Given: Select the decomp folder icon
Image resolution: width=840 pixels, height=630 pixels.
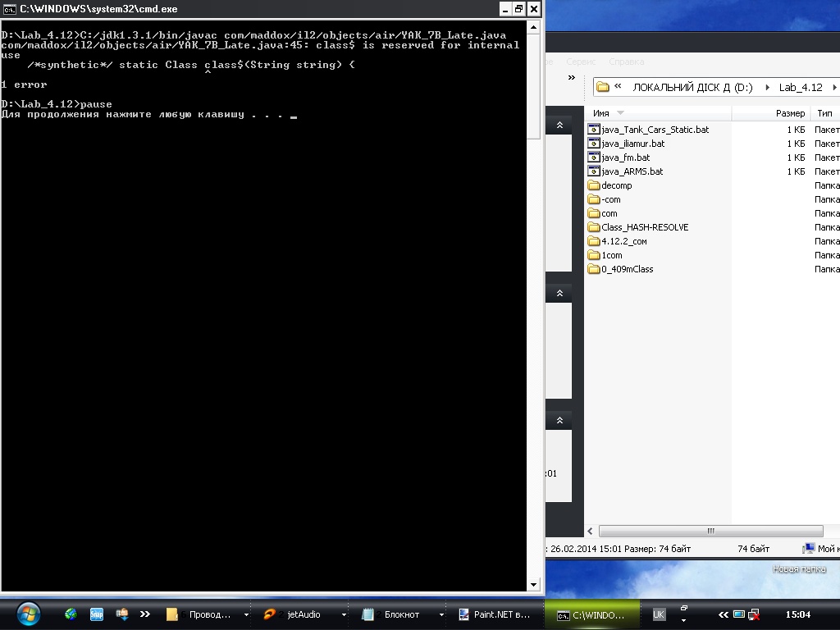Looking at the screenshot, I should click(594, 185).
